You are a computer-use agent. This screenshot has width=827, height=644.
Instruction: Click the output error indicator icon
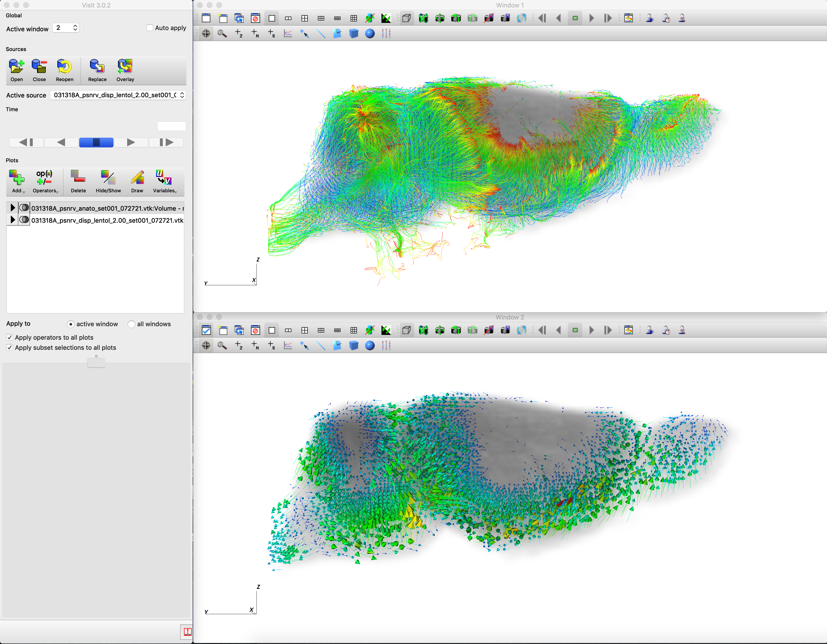coord(187,631)
